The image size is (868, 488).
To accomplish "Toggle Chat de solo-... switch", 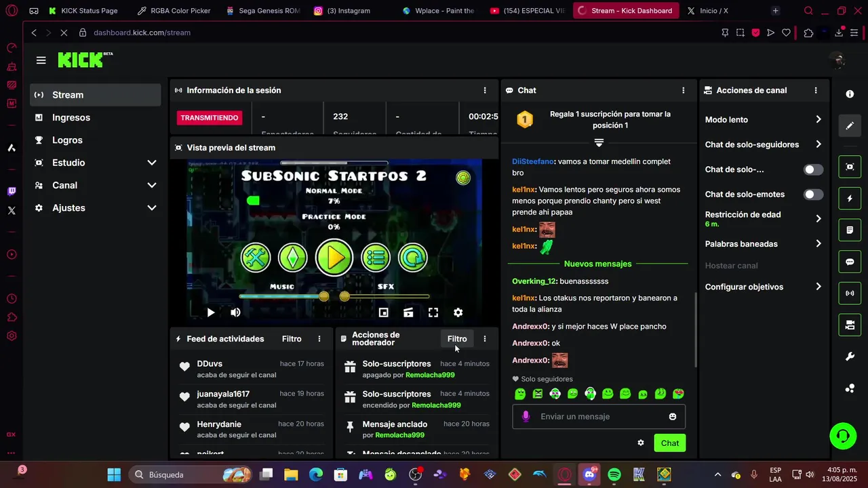I will click(x=814, y=169).
